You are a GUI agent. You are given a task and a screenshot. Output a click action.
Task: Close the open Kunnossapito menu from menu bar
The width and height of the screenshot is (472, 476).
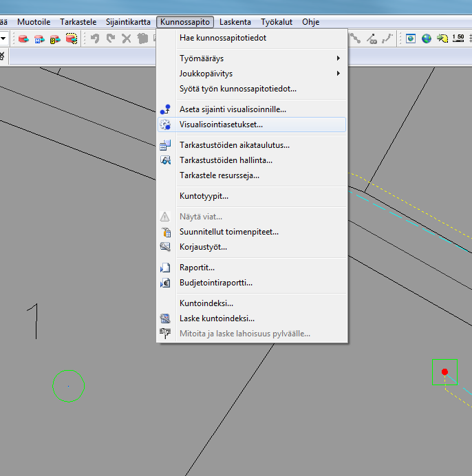[185, 22]
